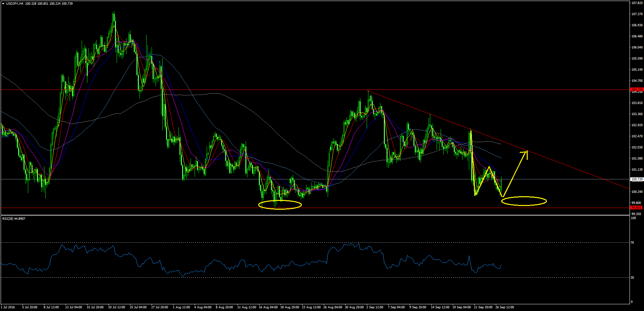Screen dimensions: 644x311
Task: Click the RSI 30 level label
Action: click(x=632, y=278)
